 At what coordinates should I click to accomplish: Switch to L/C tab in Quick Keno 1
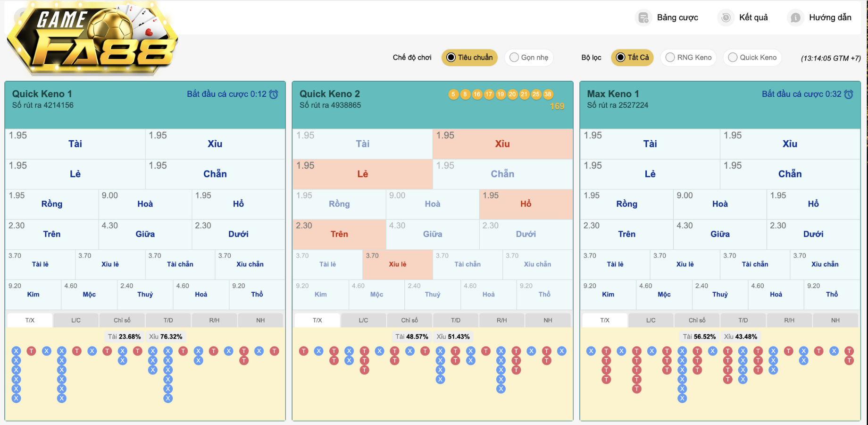click(76, 320)
